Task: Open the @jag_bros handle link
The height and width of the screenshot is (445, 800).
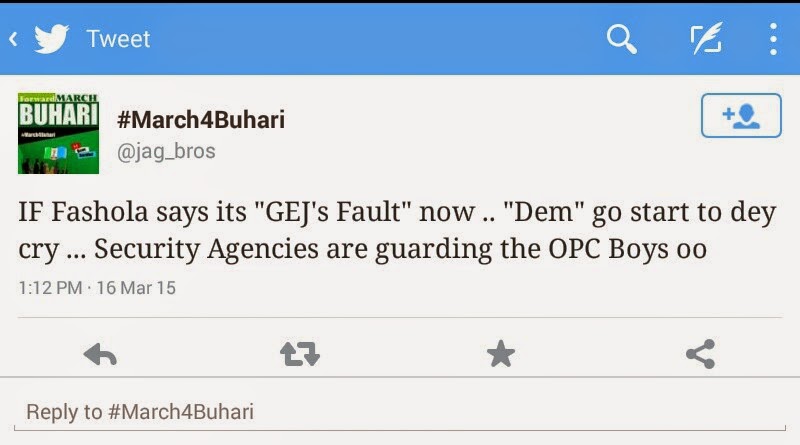Action: click(x=166, y=151)
